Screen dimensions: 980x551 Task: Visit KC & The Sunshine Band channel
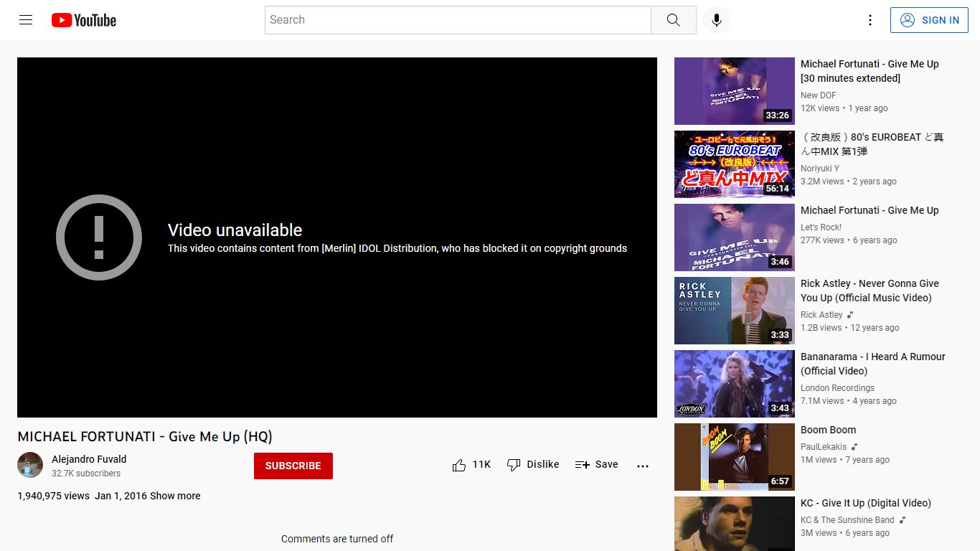847,520
